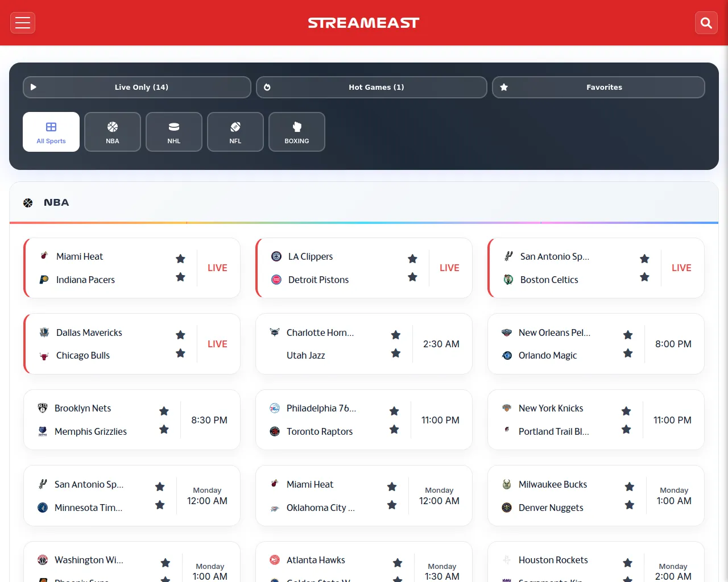Star the Detroit Pistons team
Viewport: 728px width, 582px height.
[x=412, y=277]
